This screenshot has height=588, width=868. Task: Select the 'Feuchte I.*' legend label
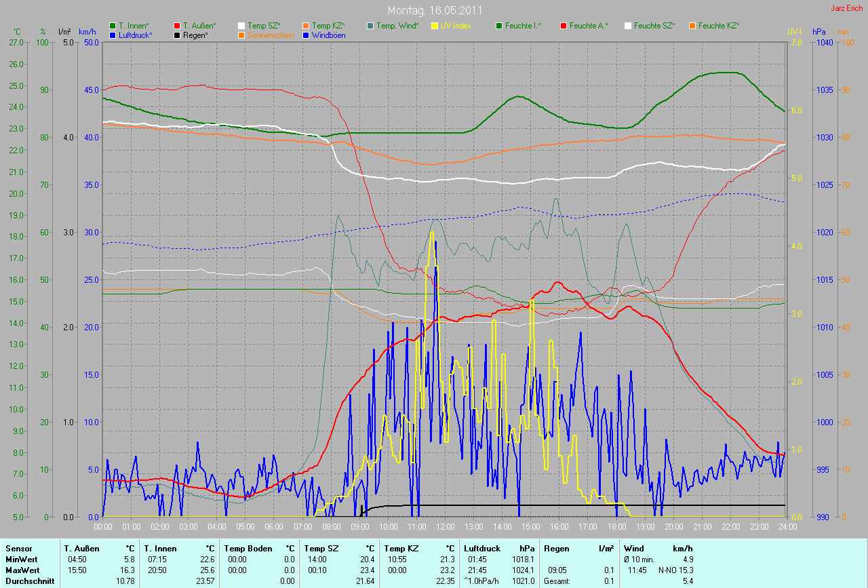click(x=524, y=26)
